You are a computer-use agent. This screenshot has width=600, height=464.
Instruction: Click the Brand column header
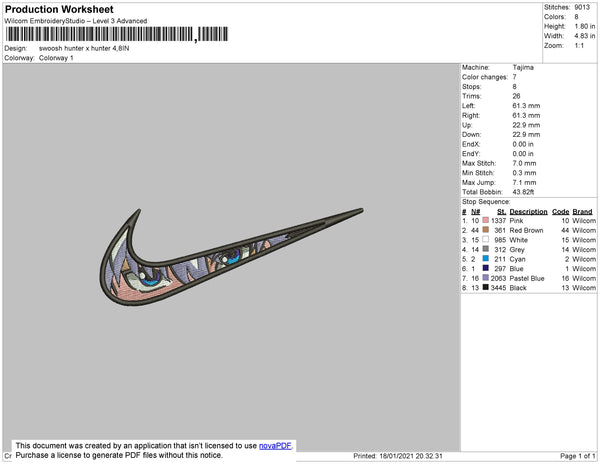click(582, 212)
